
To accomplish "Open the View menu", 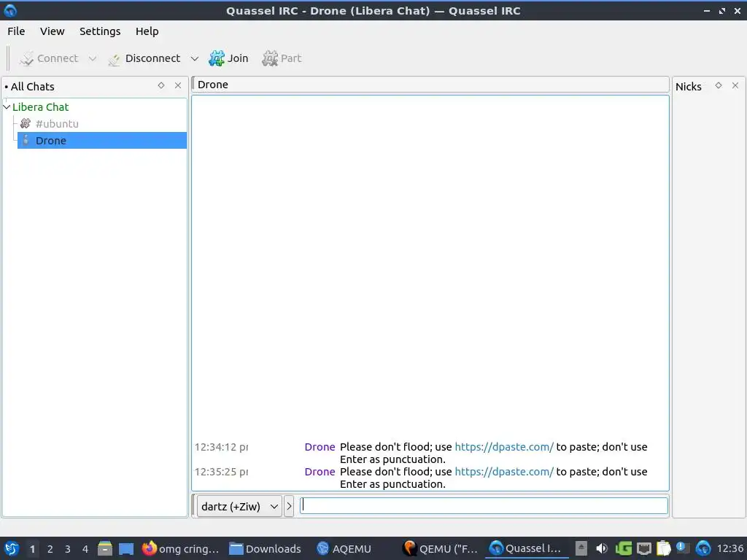I will click(x=52, y=31).
